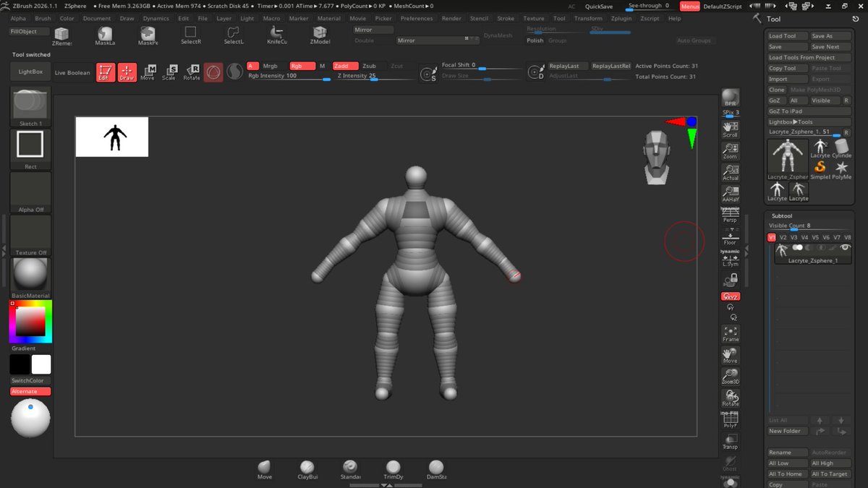
Task: Choose the SelectLasso brush
Action: [x=234, y=35]
